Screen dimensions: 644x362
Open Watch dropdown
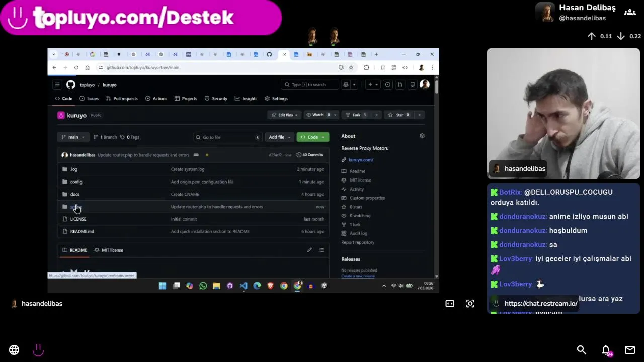point(320,115)
